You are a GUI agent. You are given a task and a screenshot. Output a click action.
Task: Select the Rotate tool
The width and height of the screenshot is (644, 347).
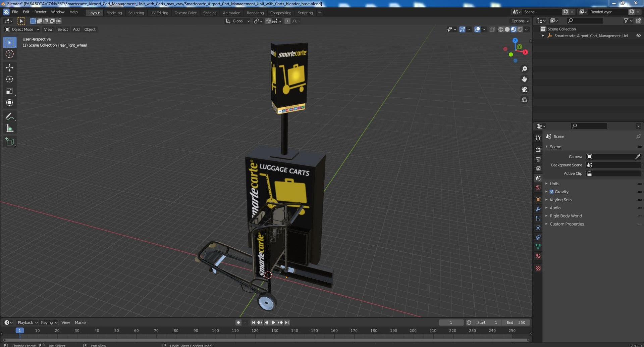(9, 79)
